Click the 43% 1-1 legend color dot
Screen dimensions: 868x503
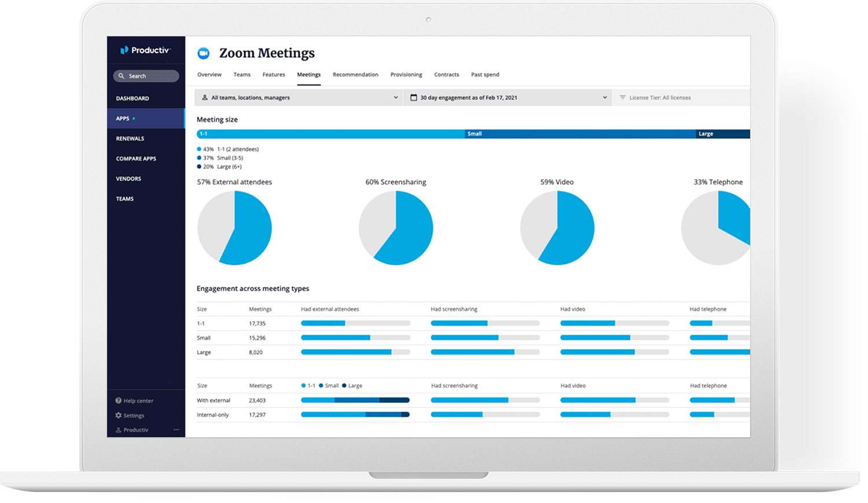pyautogui.click(x=199, y=149)
